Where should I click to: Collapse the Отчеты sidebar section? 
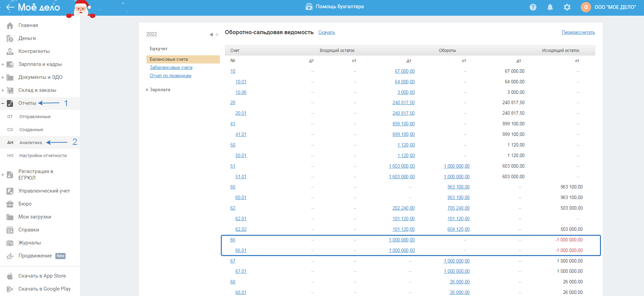pos(3,103)
